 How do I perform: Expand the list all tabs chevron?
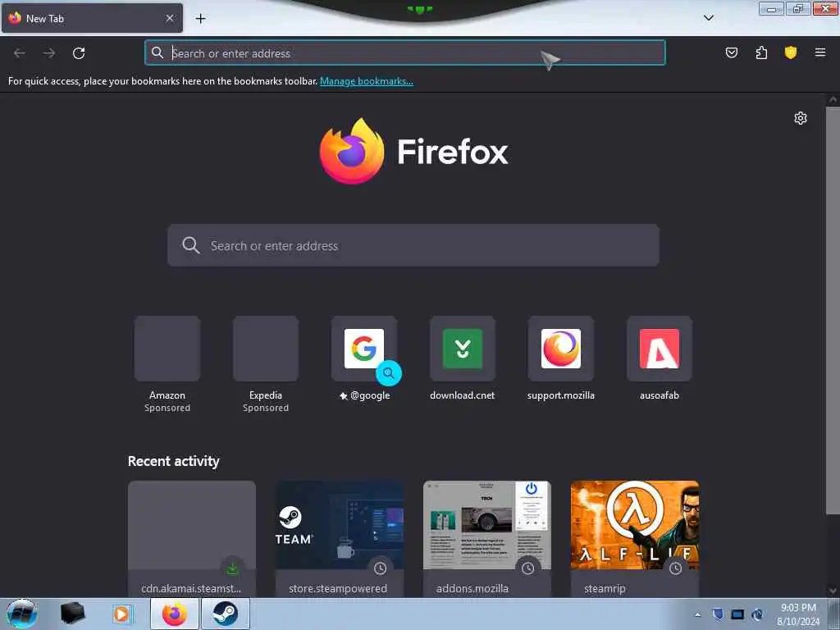point(709,18)
